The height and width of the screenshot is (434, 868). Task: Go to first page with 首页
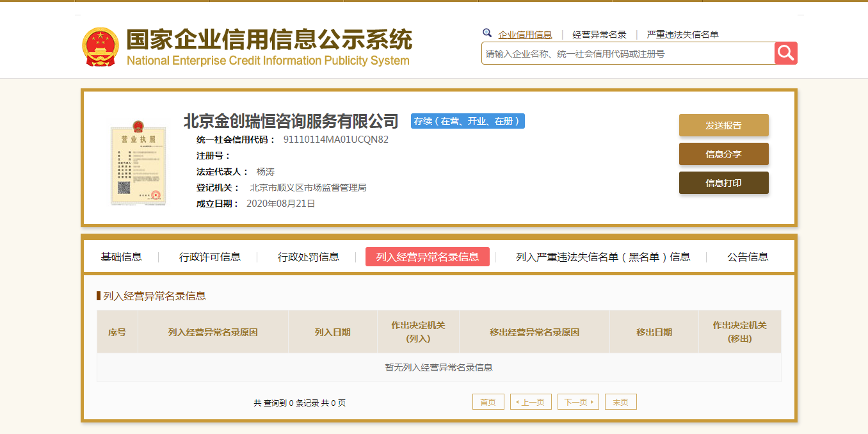click(x=488, y=402)
